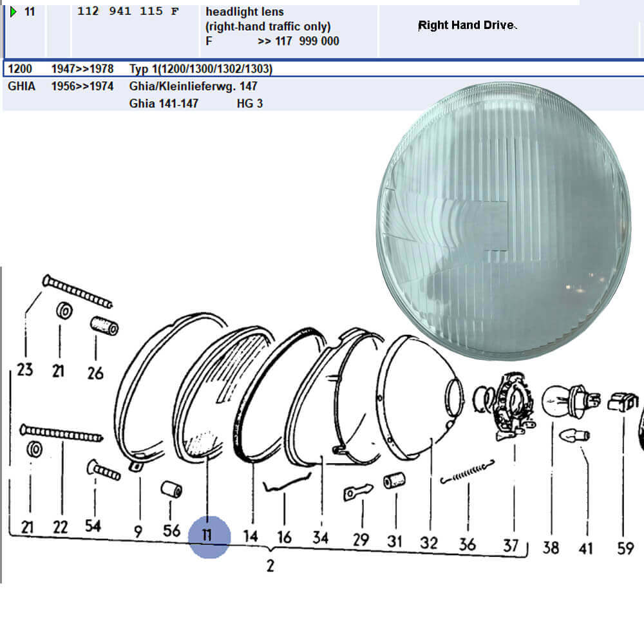Click the Ghia 141-147 HG 3 line
Viewport: 644px width, 644px height.
click(196, 103)
